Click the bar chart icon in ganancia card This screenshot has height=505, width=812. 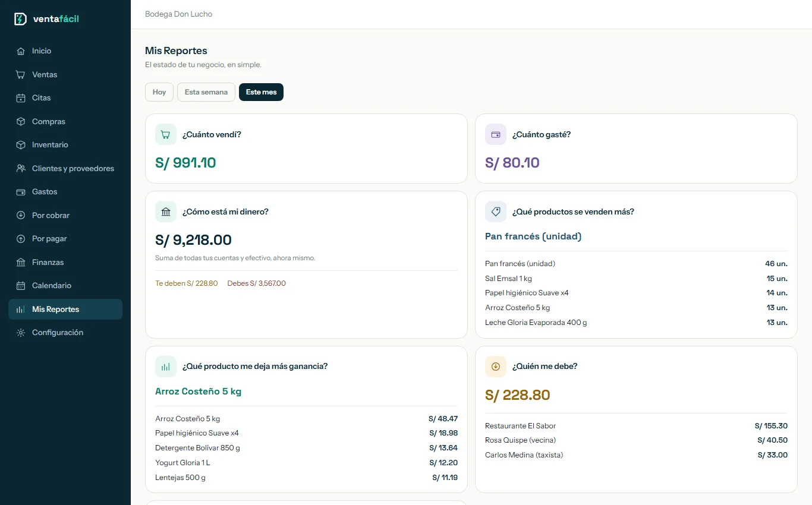166,367
